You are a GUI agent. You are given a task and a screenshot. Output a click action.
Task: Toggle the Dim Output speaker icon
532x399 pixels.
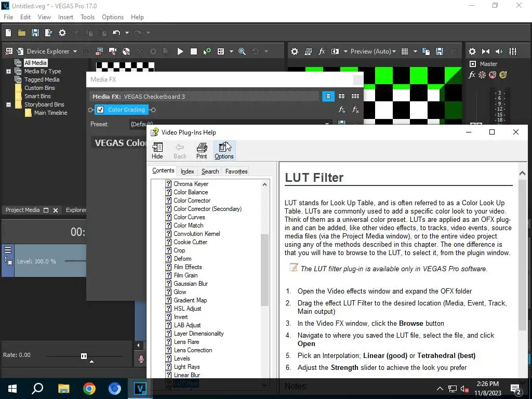(499, 51)
